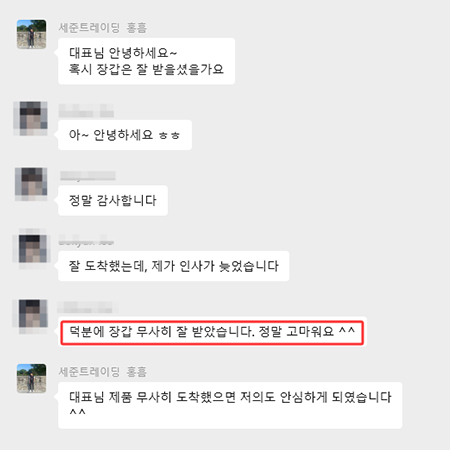450x450 pixels.
Task: Open the bottom 세준트레이딩 홍흠 profile photo
Action: pyautogui.click(x=31, y=378)
